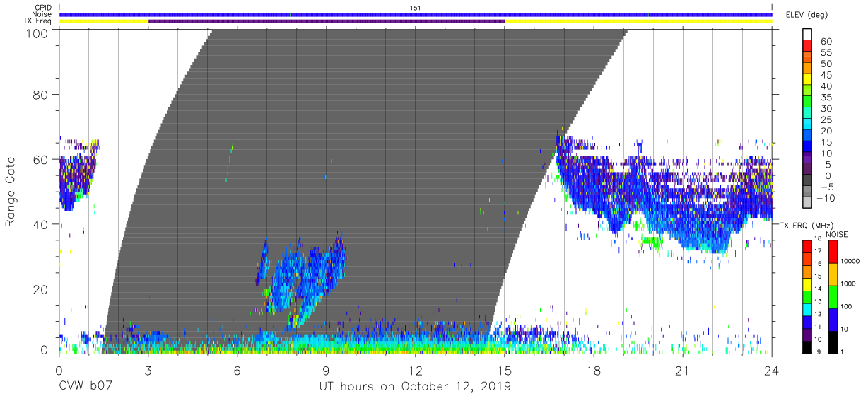
Task: Click the blue Noise indicator bar
Action: click(416, 14)
